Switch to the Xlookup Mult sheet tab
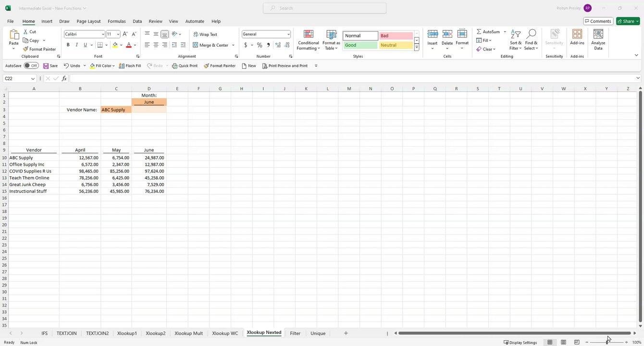 pos(188,333)
